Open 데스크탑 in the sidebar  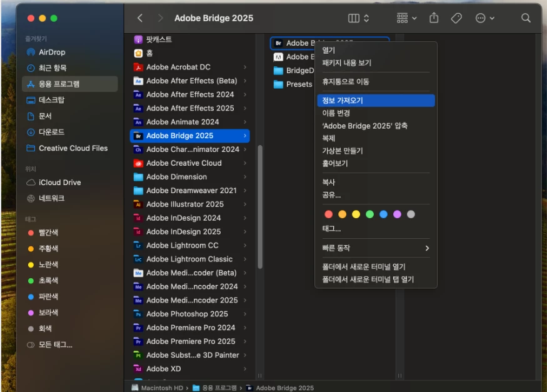[x=70, y=100]
